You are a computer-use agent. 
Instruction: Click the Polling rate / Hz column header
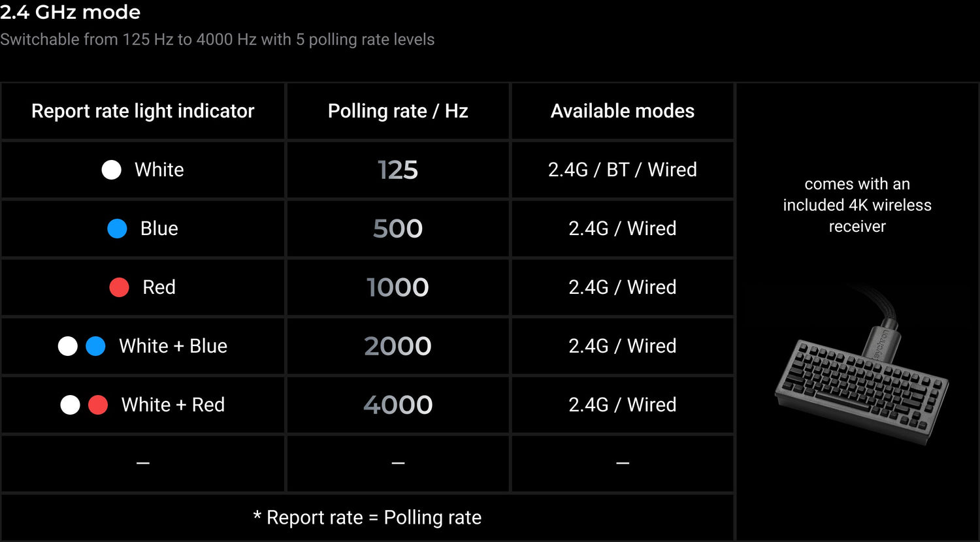coord(397,111)
